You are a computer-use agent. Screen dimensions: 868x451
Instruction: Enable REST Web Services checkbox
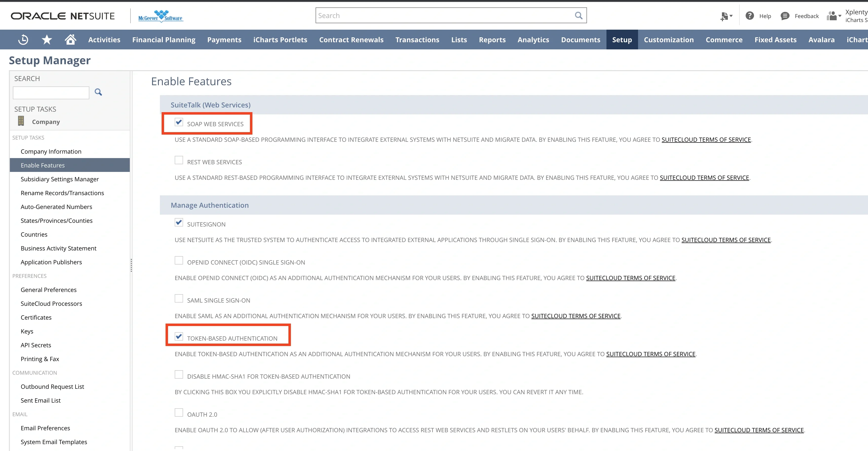tap(179, 160)
